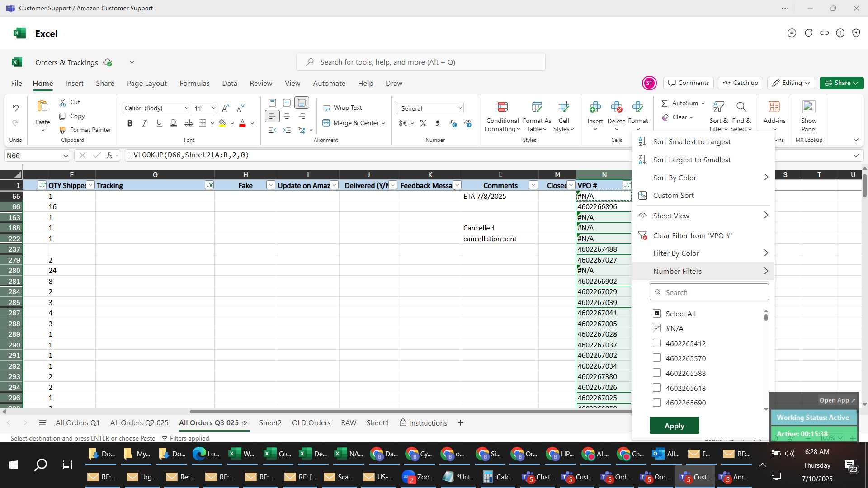Open the Editing mode dropdown
The image size is (868, 488).
791,83
